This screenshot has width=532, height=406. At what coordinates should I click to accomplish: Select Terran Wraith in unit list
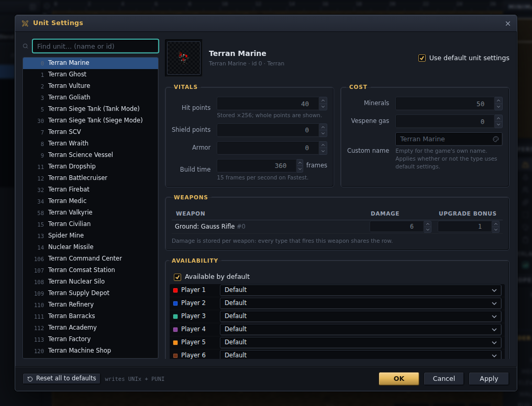click(91, 143)
